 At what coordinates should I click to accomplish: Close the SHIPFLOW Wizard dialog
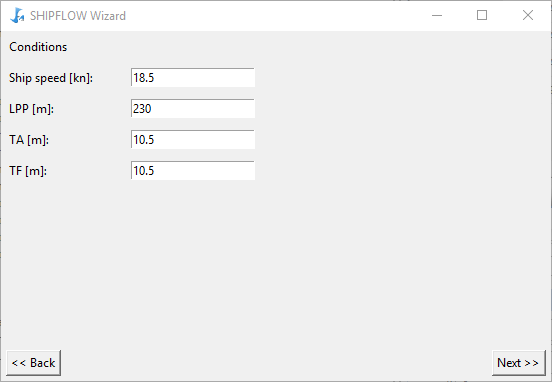click(x=528, y=15)
